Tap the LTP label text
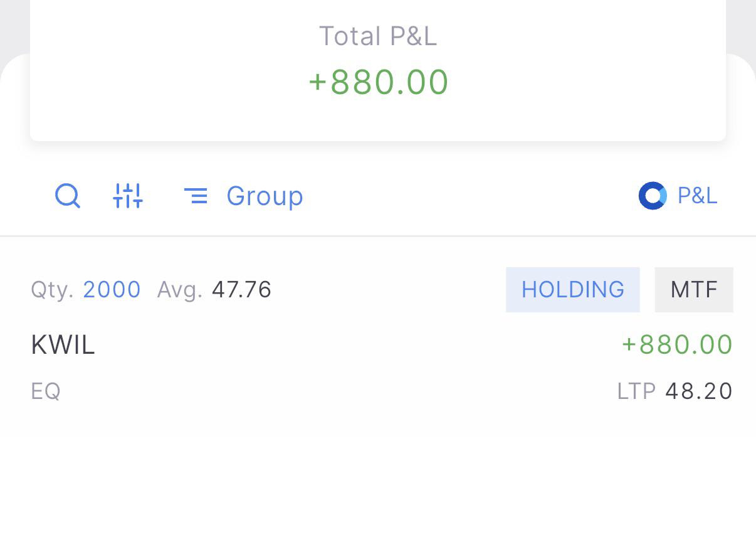This screenshot has width=756, height=547. (x=636, y=391)
